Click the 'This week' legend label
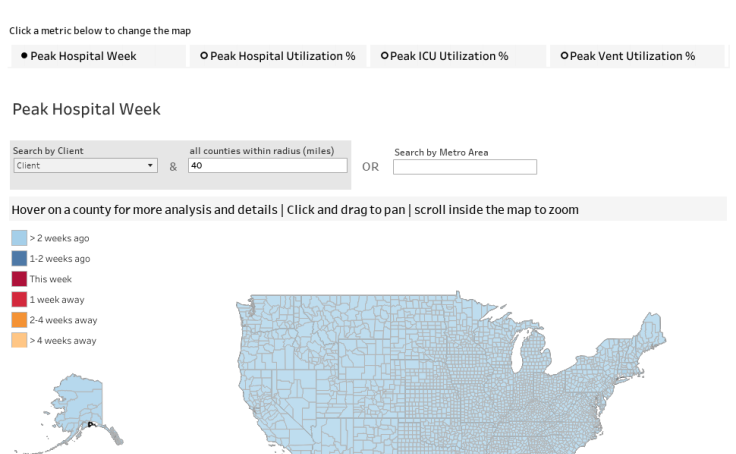Image resolution: width=736 pixels, height=454 pixels. click(51, 279)
